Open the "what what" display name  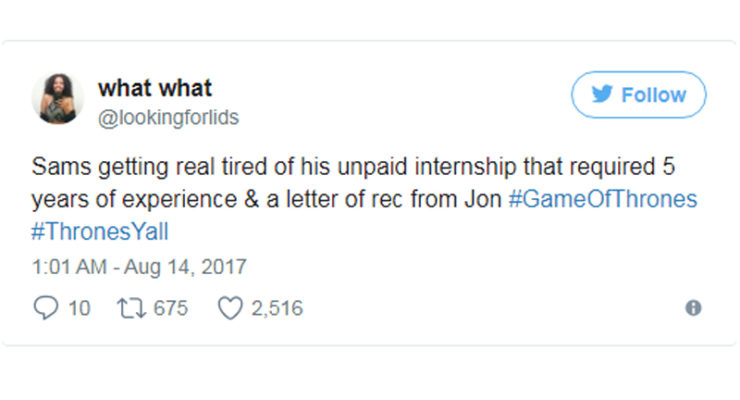pos(154,87)
